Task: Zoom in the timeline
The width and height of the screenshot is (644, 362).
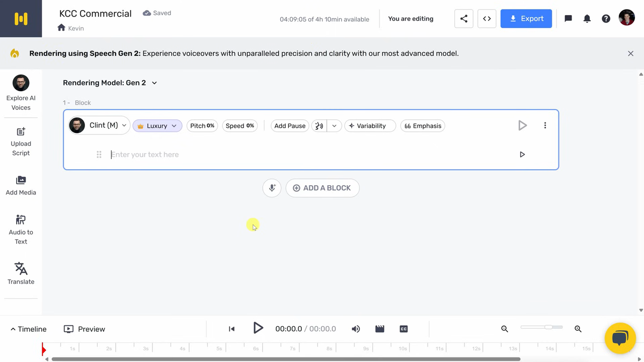Action: [x=578, y=329]
